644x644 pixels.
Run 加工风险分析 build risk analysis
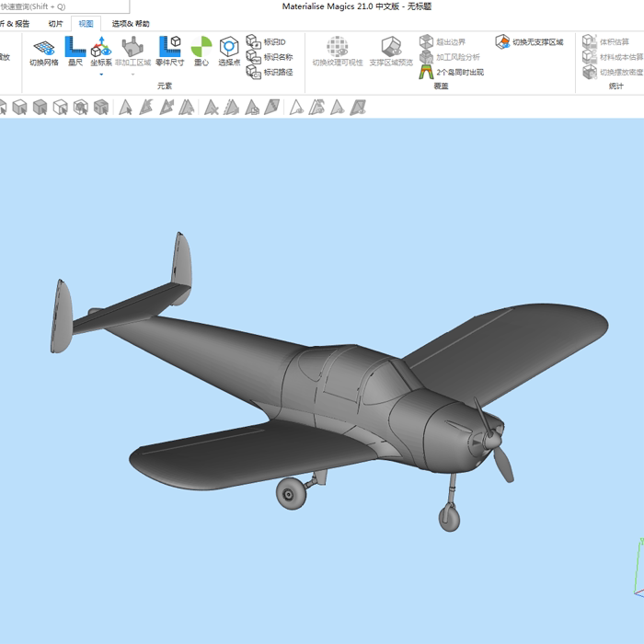tap(449, 57)
